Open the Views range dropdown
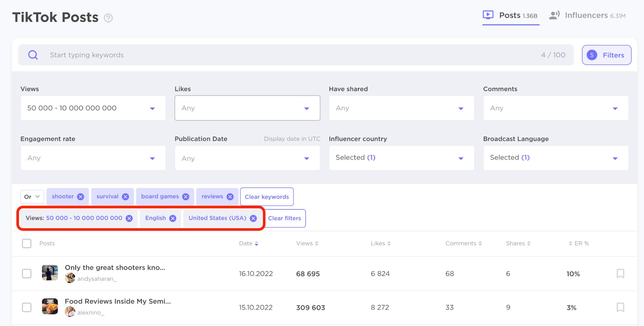 (93, 108)
